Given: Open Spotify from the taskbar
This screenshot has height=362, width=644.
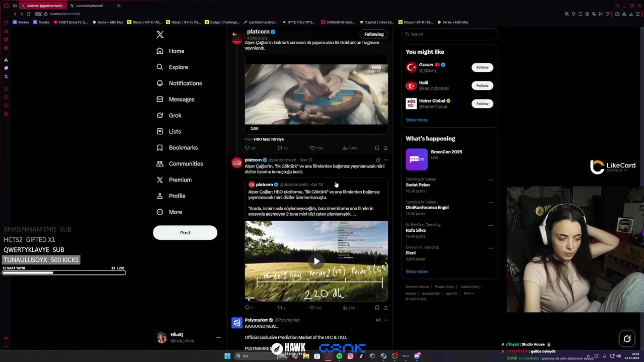Looking at the screenshot, I should 339,356.
